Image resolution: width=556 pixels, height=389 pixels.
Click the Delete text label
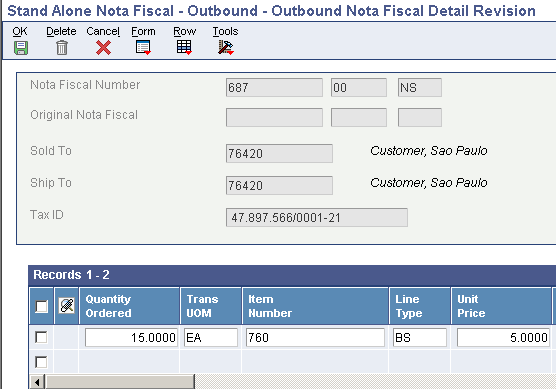coord(61,32)
